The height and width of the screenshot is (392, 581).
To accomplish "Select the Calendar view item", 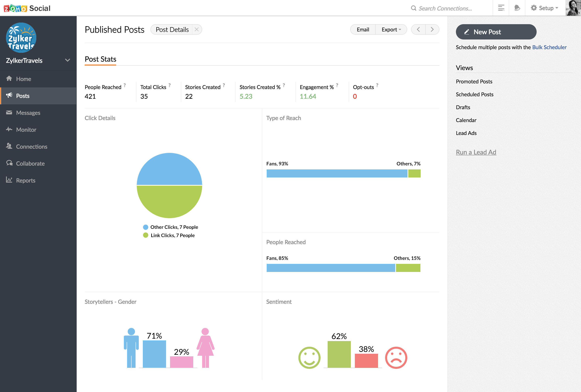I will 465,119.
